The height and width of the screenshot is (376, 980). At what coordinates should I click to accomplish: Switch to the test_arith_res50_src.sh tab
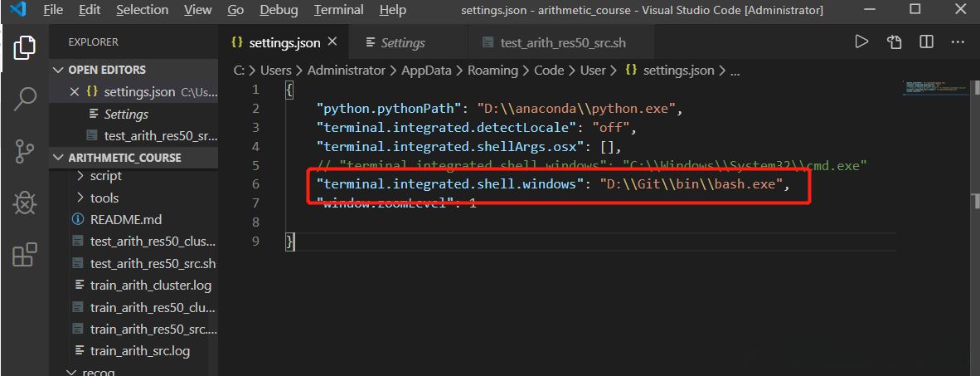point(563,42)
